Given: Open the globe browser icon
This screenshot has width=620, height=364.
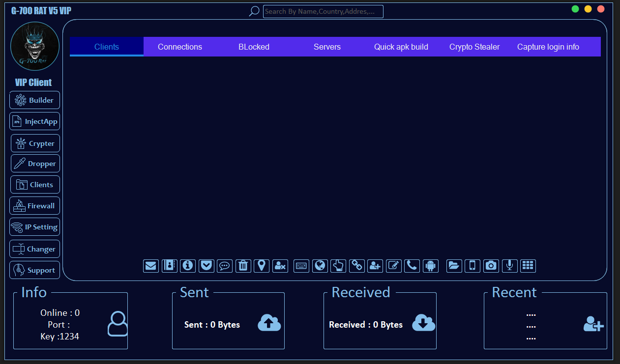Looking at the screenshot, I should tap(320, 266).
